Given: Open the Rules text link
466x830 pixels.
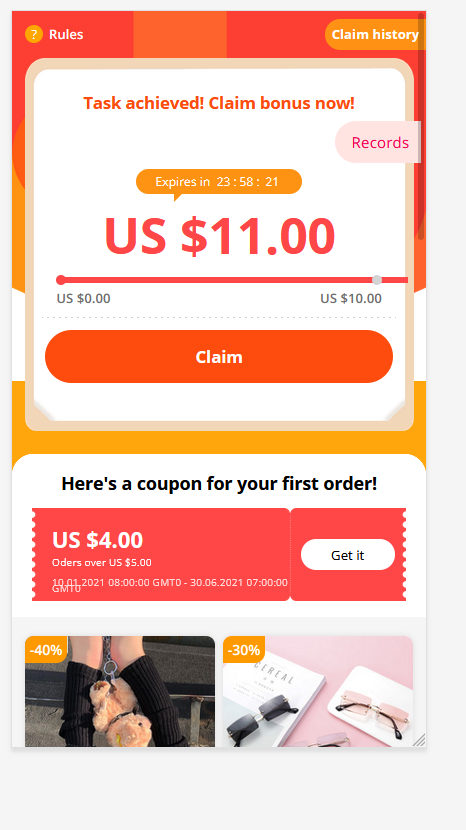Looking at the screenshot, I should pos(66,34).
